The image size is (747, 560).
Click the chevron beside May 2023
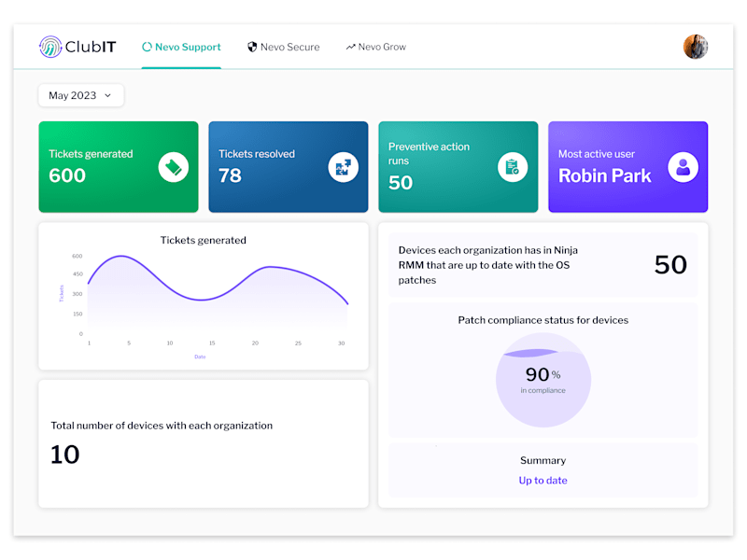point(108,96)
